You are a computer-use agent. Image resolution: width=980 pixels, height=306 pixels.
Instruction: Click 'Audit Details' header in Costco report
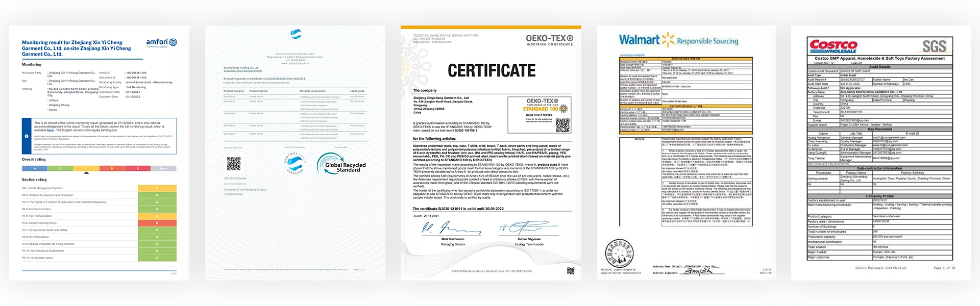(880, 67)
